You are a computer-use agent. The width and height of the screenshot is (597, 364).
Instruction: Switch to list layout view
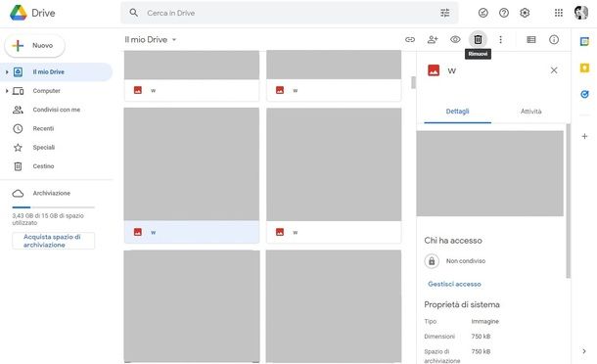[x=531, y=39]
